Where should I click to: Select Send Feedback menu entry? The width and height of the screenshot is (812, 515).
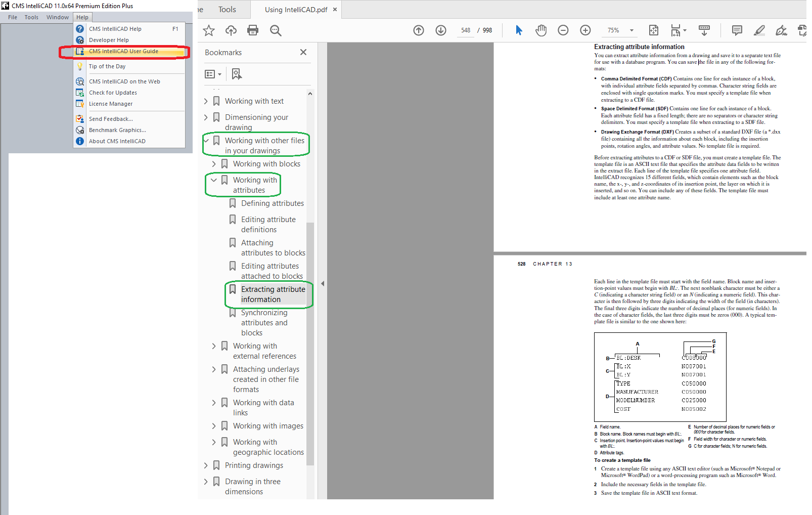(x=129, y=119)
